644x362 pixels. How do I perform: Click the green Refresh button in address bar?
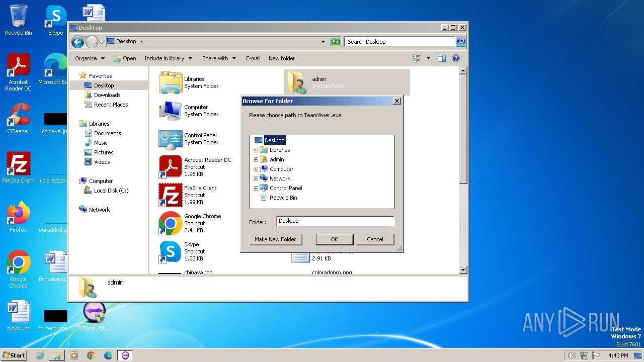pyautogui.click(x=336, y=42)
